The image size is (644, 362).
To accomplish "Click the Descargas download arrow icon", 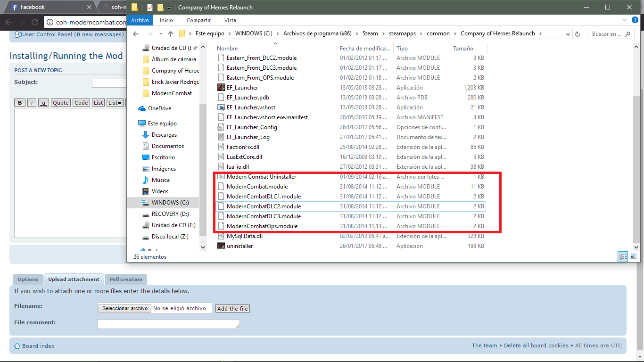I will click(146, 135).
